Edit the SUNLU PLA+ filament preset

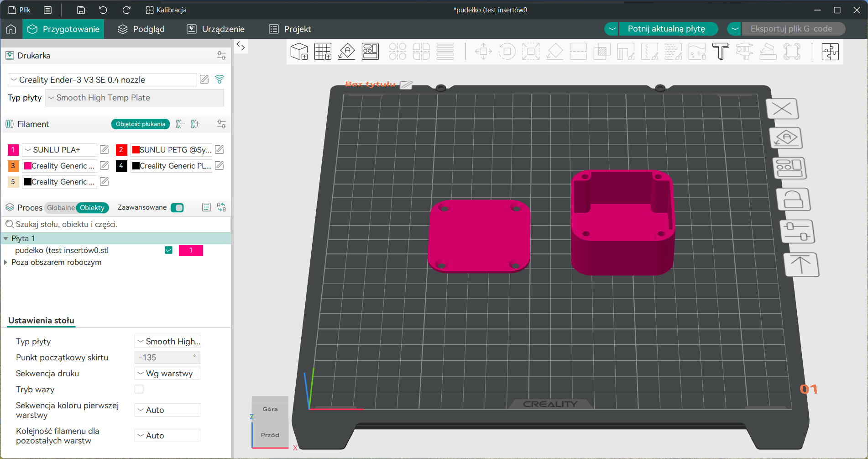105,150
